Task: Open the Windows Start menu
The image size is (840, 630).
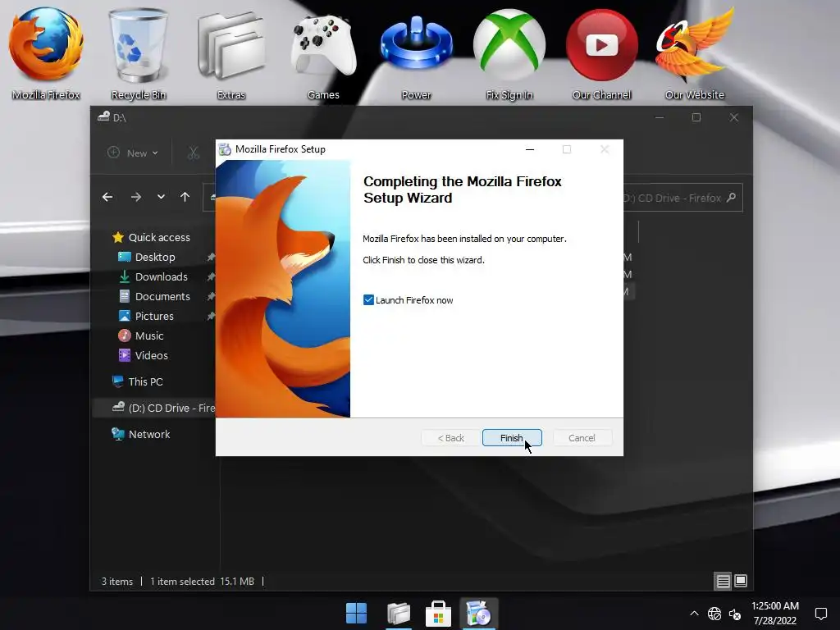Action: pyautogui.click(x=356, y=614)
